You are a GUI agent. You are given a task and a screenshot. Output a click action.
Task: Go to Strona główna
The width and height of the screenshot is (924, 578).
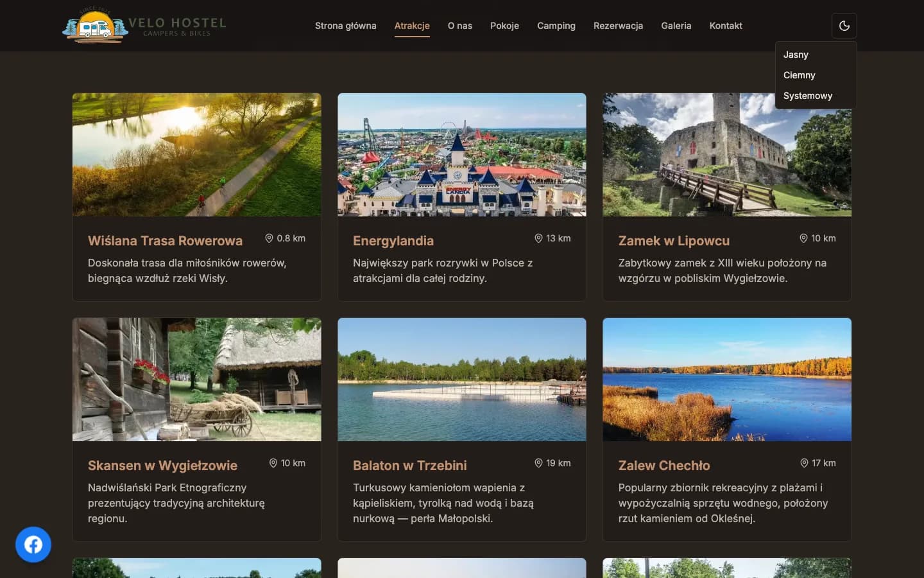pos(346,26)
